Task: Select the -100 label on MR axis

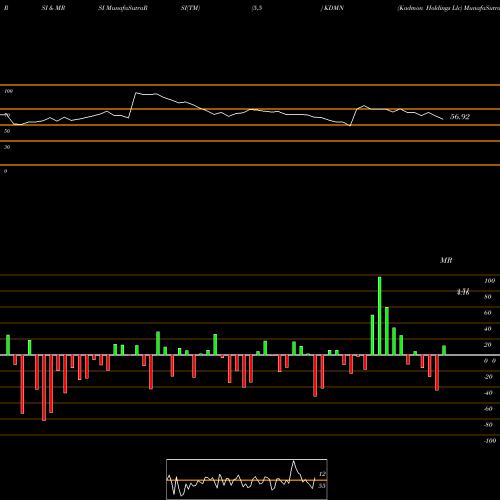Action: pos(490,441)
